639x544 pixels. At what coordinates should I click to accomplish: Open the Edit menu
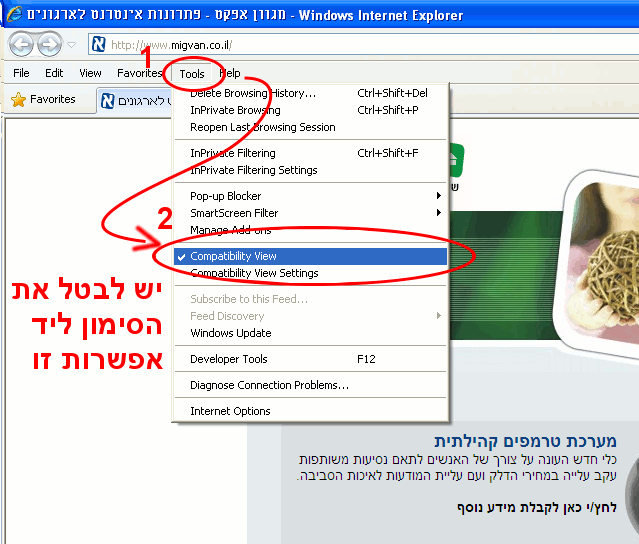pos(54,73)
